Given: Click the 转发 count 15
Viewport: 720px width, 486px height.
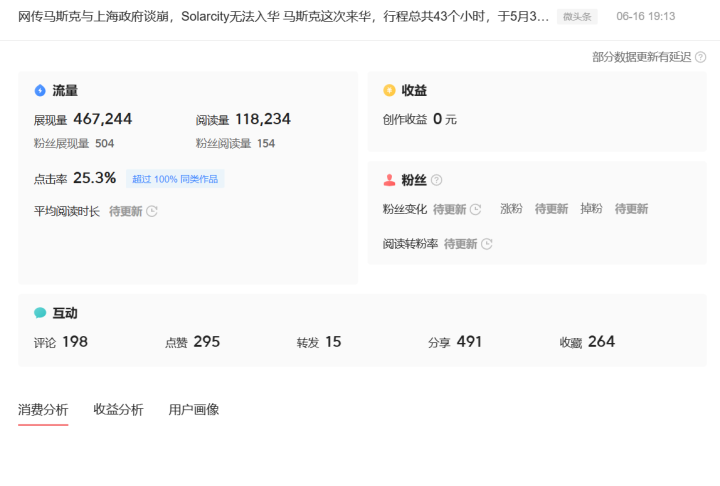Looking at the screenshot, I should (333, 341).
